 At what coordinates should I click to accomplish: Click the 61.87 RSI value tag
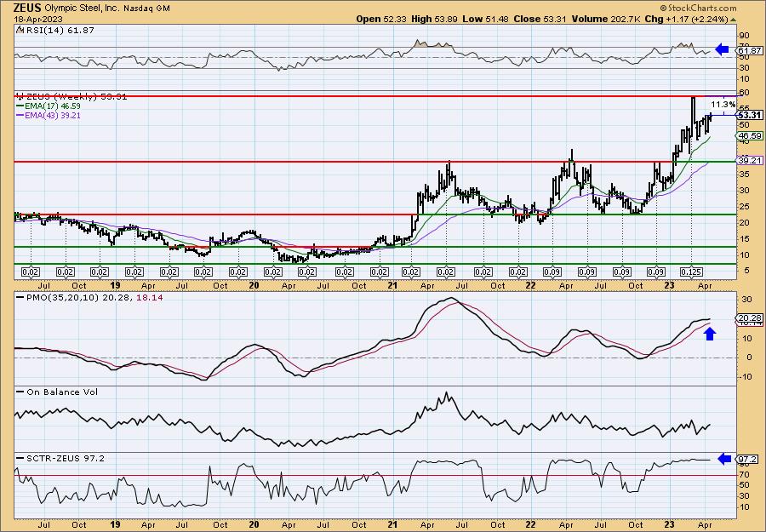[x=750, y=51]
